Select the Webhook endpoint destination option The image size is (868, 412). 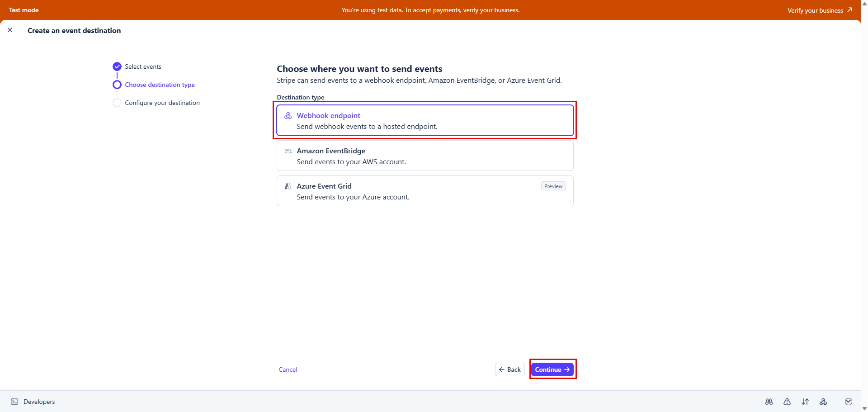coord(425,121)
